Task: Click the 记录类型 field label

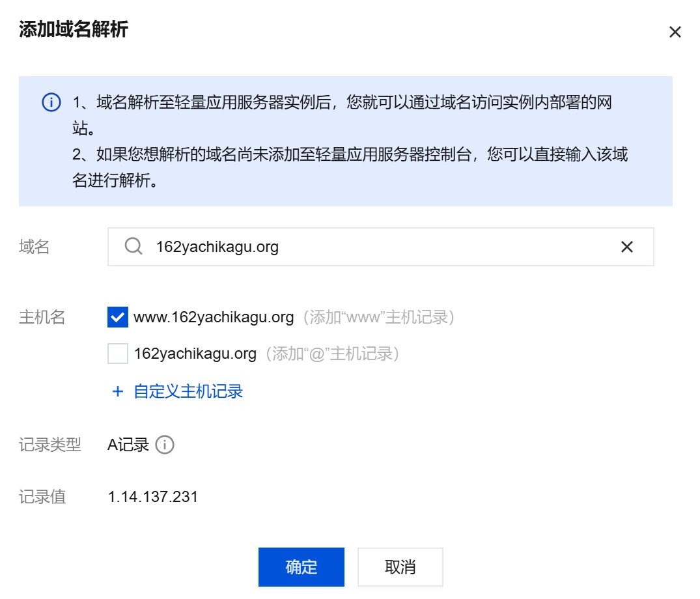Action: [x=49, y=445]
